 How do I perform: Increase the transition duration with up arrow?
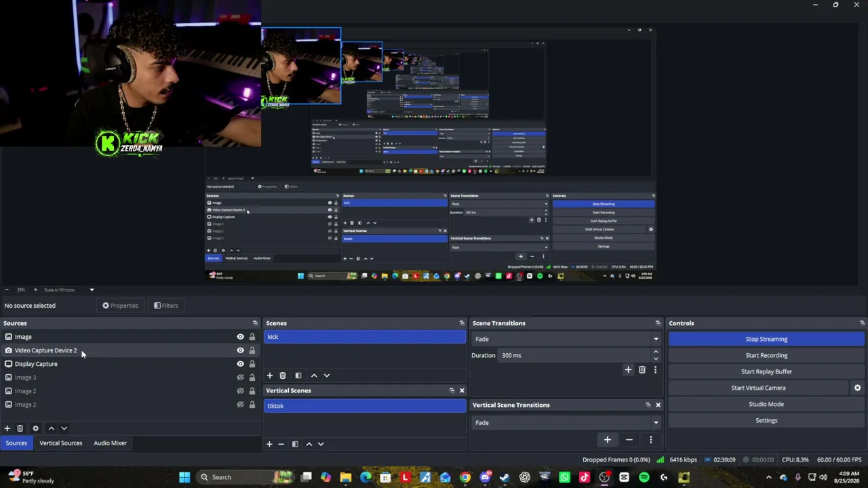(x=655, y=352)
